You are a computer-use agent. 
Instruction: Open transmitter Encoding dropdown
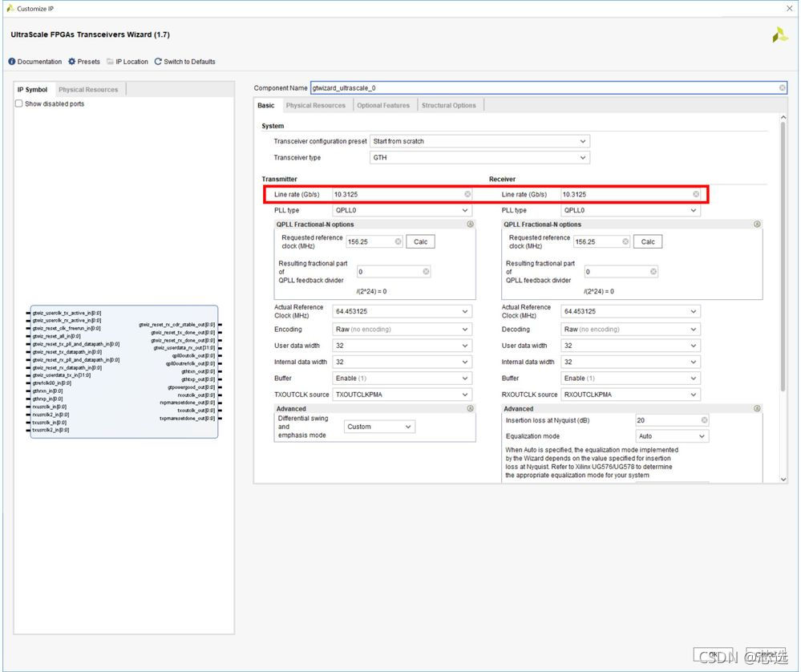click(402, 329)
